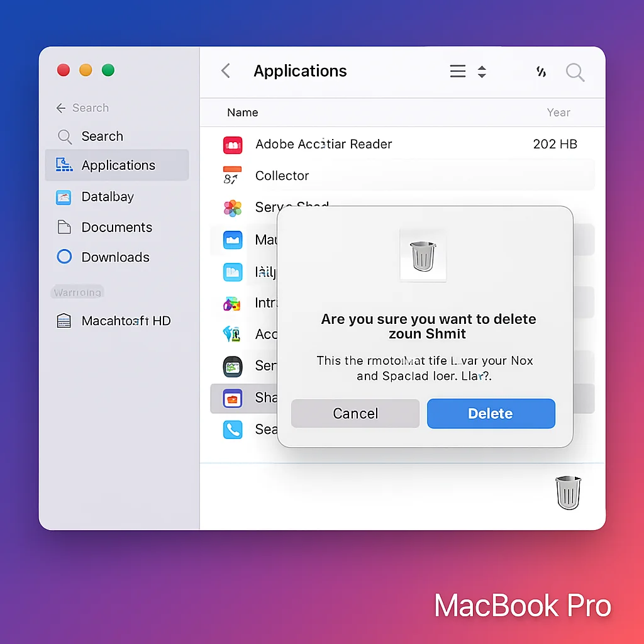The width and height of the screenshot is (644, 644).
Task: Click the blue phone app icon
Action: coord(233,430)
